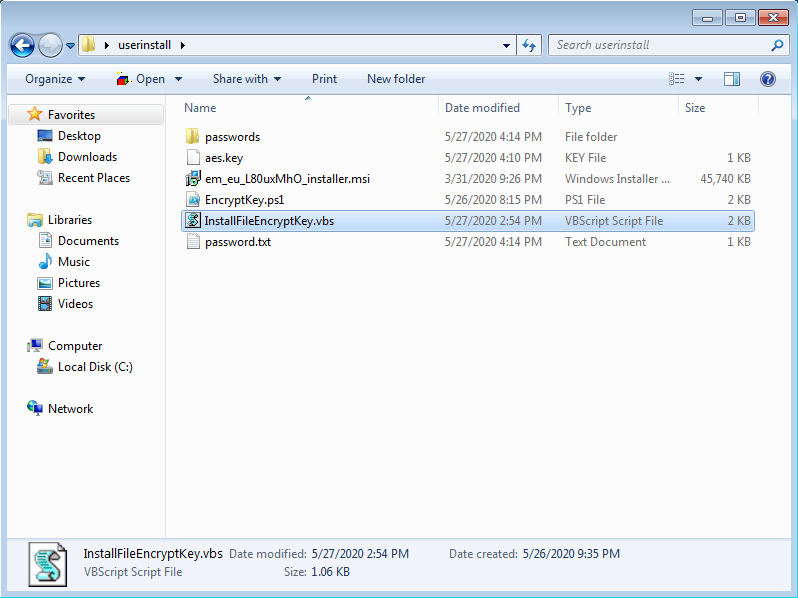Expand the Open button dropdown arrow

pyautogui.click(x=178, y=79)
